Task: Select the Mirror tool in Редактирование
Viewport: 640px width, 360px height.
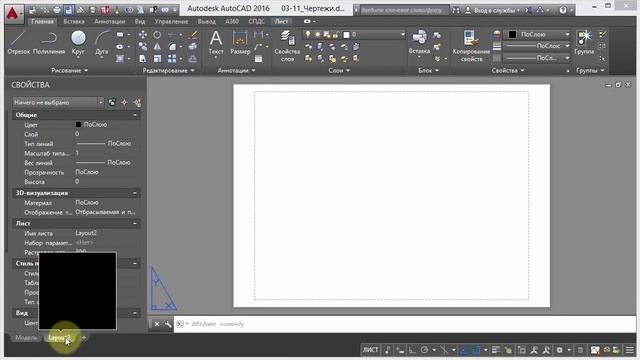Action: pyautogui.click(x=157, y=47)
